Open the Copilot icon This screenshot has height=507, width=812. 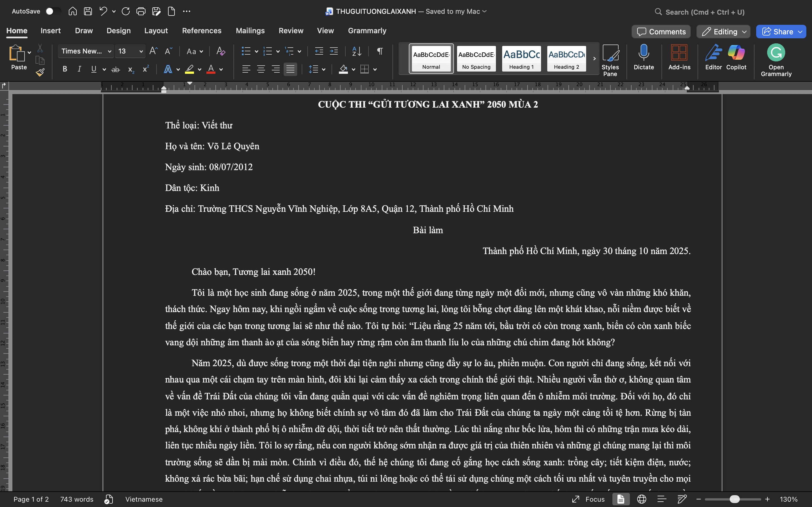tap(736, 57)
